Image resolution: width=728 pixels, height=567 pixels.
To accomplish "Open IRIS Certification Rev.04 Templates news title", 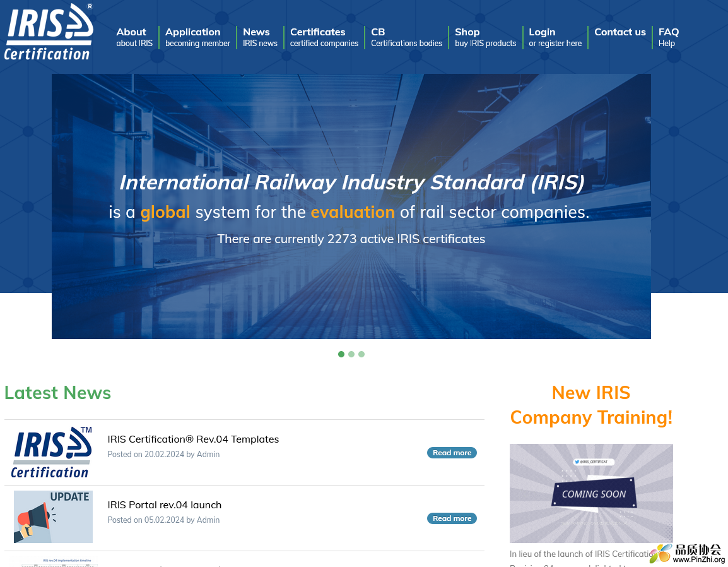I will click(x=193, y=439).
